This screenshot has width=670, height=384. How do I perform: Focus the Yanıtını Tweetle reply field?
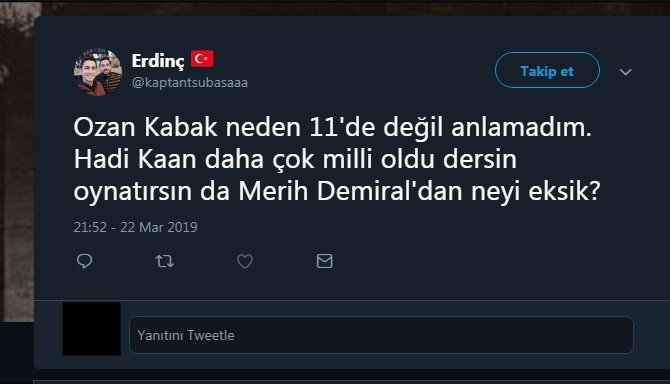coord(381,335)
